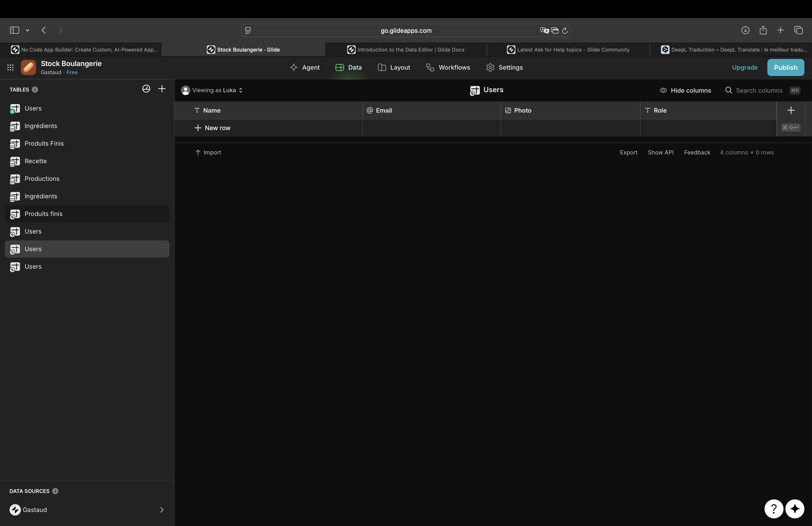Switch to the Layout tab
This screenshot has width=812, height=526.
(394, 67)
